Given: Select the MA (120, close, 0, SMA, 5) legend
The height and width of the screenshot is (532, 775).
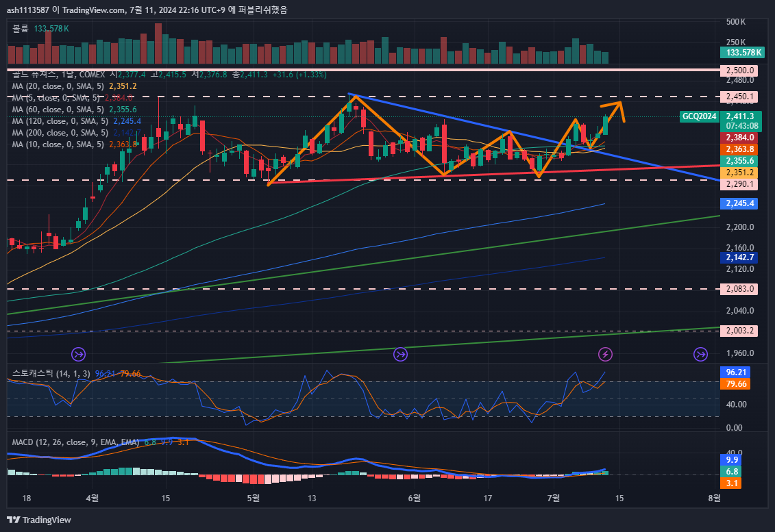Looking at the screenshot, I should [x=60, y=121].
